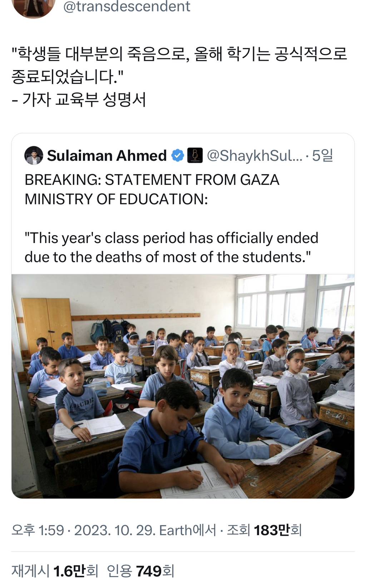This screenshot has width=366, height=588.
Task: Tap the quoted tweet header area
Action: coord(179,155)
